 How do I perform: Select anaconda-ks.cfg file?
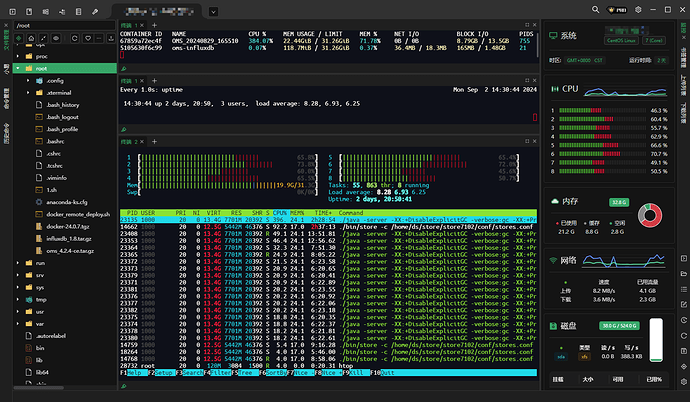point(65,202)
